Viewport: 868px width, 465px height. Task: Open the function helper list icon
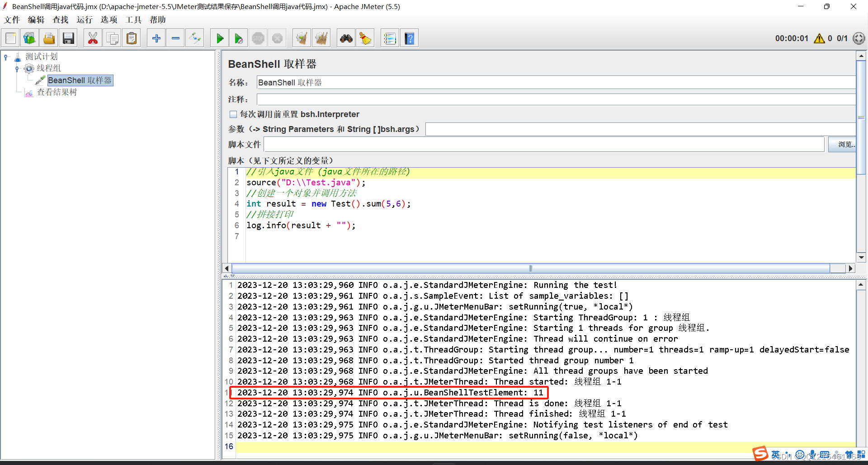[390, 38]
